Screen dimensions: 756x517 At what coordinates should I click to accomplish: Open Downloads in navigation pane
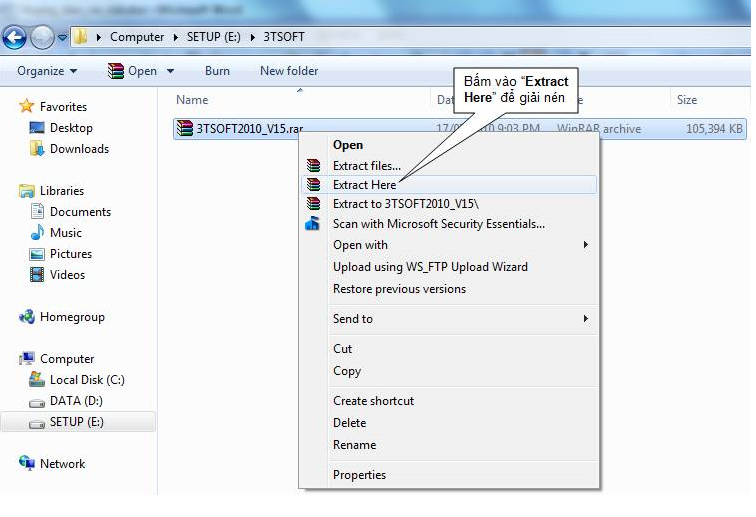pyautogui.click(x=80, y=149)
